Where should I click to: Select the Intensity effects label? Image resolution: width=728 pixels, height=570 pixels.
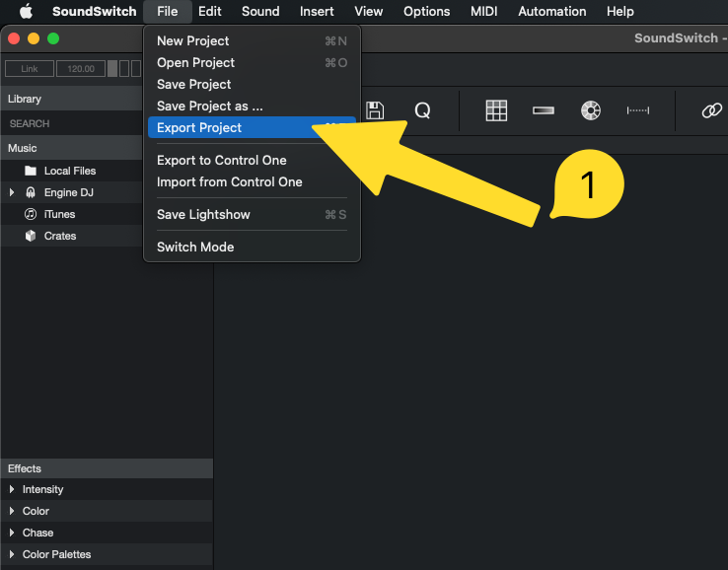click(42, 489)
